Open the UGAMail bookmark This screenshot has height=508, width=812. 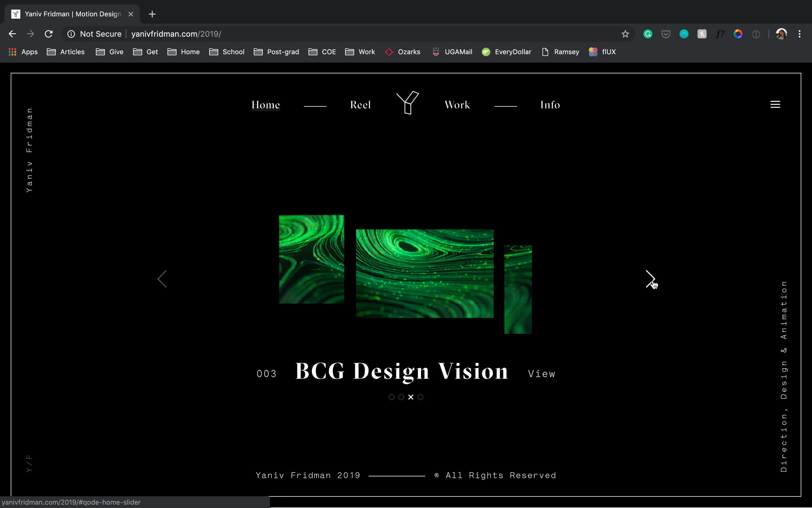pyautogui.click(x=452, y=52)
